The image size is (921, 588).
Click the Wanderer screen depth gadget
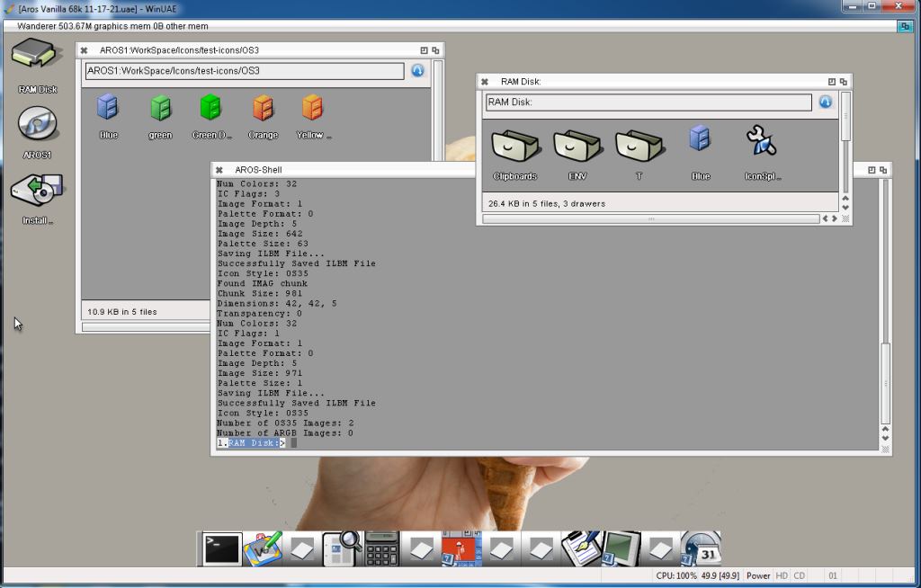pyautogui.click(x=906, y=27)
